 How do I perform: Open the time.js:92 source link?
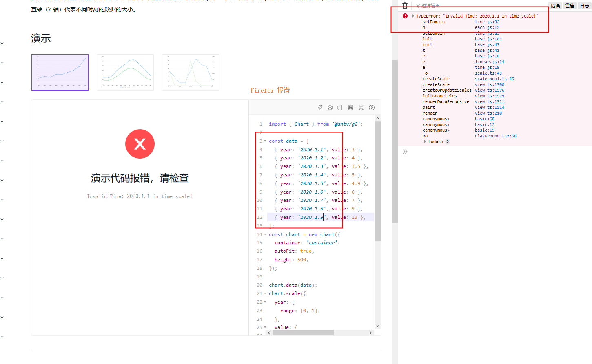[x=487, y=22]
